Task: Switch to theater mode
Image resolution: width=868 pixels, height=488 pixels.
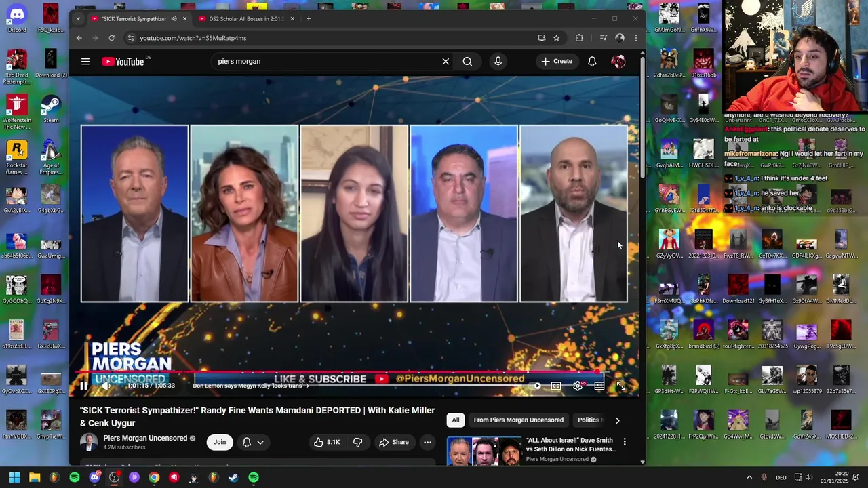Action: point(599,386)
